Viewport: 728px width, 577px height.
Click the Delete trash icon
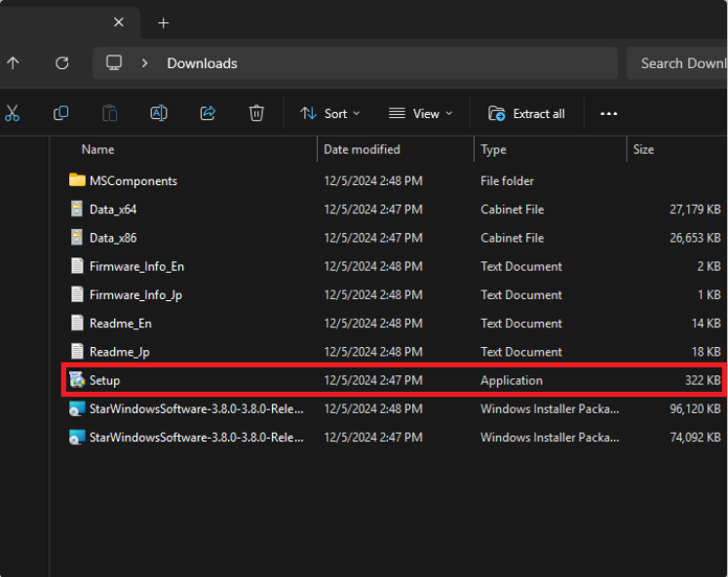(256, 113)
